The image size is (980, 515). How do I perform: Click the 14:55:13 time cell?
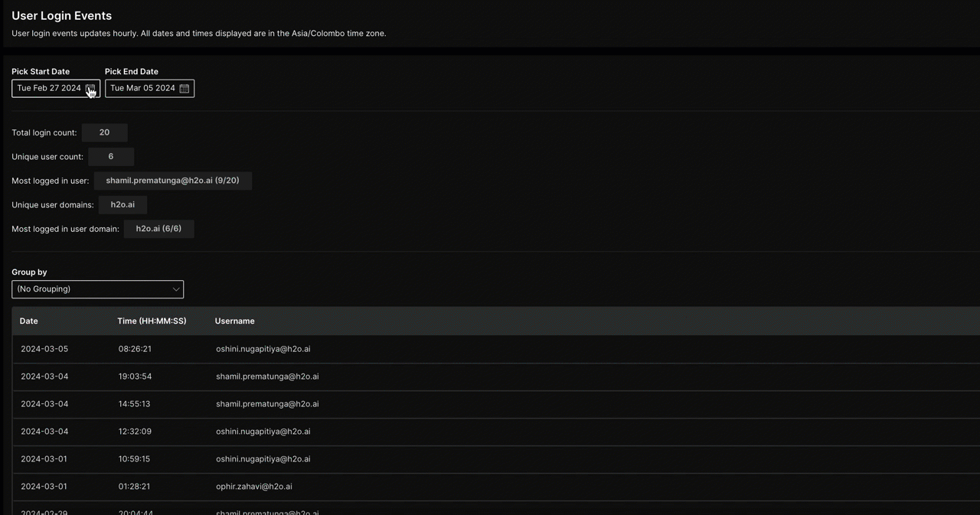pos(134,404)
